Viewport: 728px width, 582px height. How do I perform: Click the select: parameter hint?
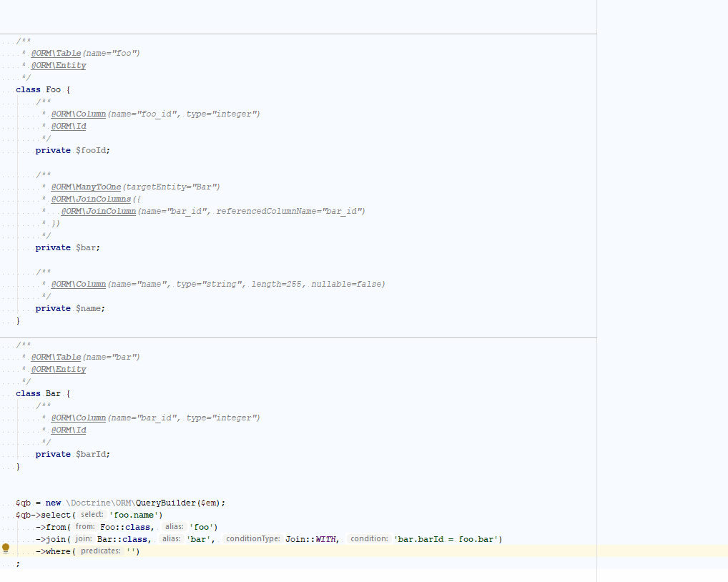92,515
